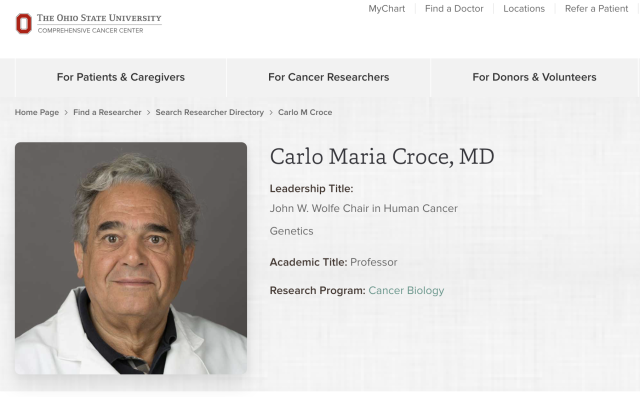640x397 pixels.
Task: Open For Patients & Caregivers menu
Action: point(121,77)
